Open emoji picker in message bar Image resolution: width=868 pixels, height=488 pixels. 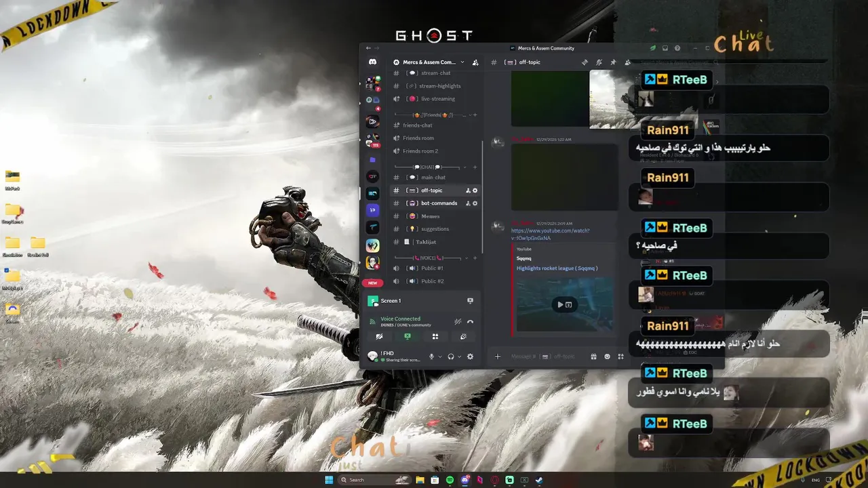(607, 357)
